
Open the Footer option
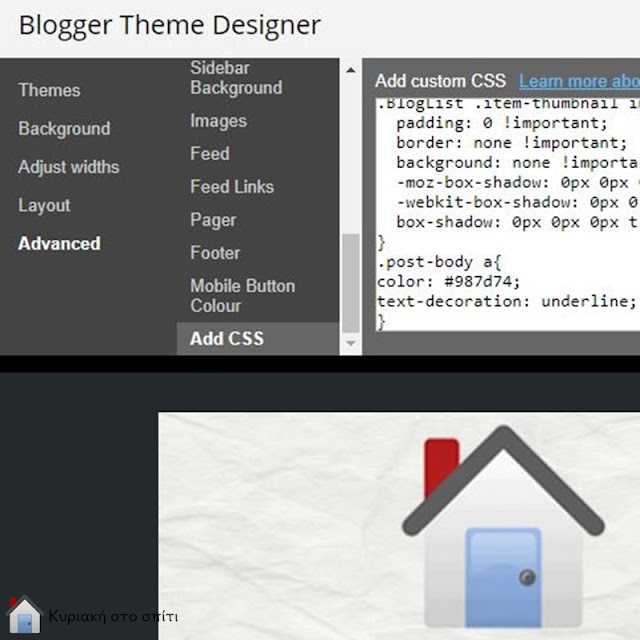(x=215, y=253)
